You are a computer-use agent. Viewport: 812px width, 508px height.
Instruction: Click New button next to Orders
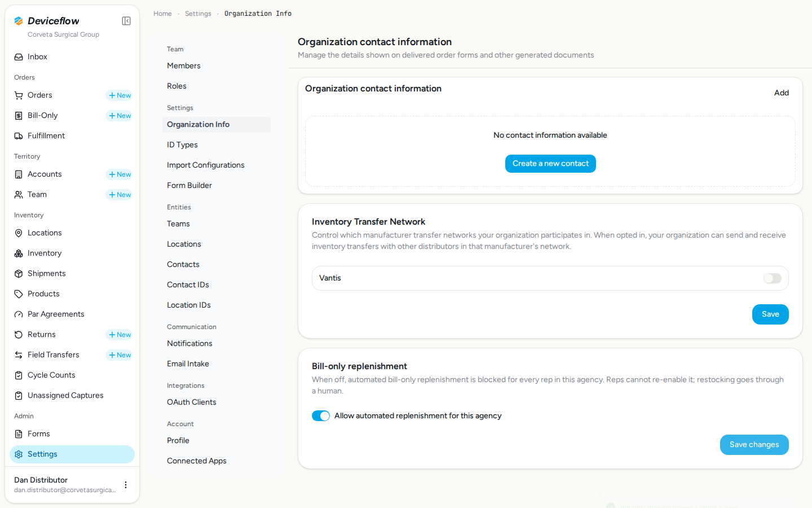120,95
